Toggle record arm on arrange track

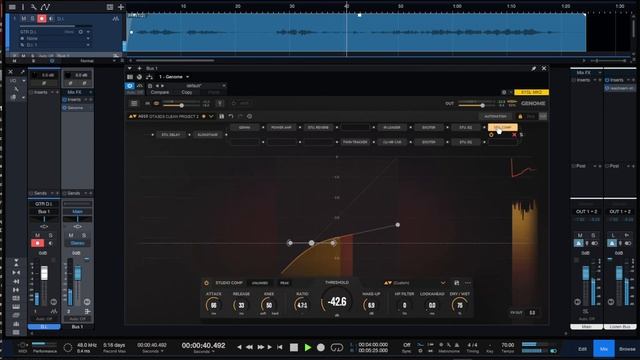click(42, 19)
